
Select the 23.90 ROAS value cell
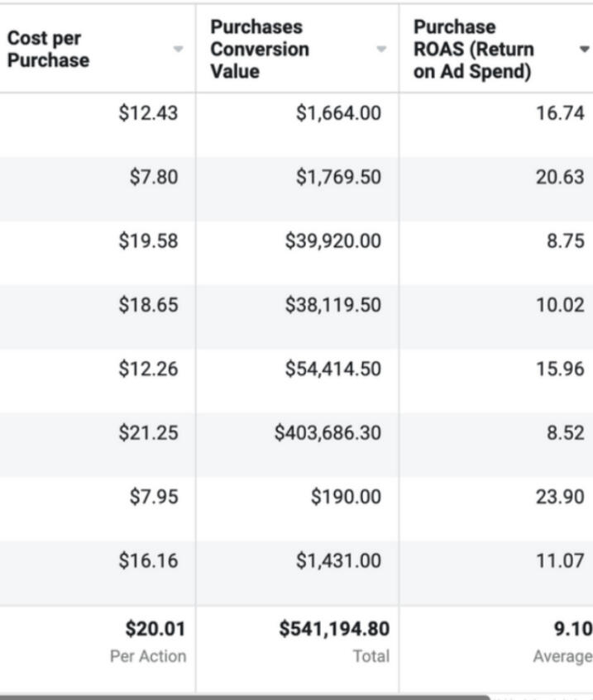560,497
